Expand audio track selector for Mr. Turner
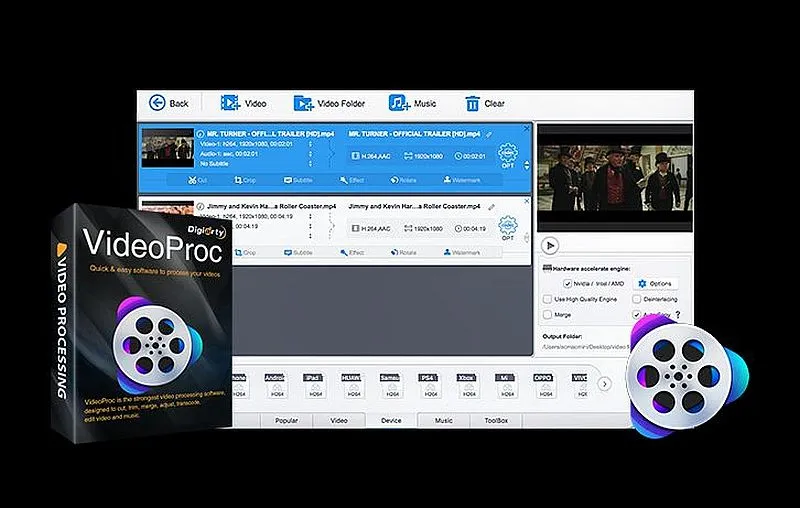The width and height of the screenshot is (800, 508). (x=310, y=154)
